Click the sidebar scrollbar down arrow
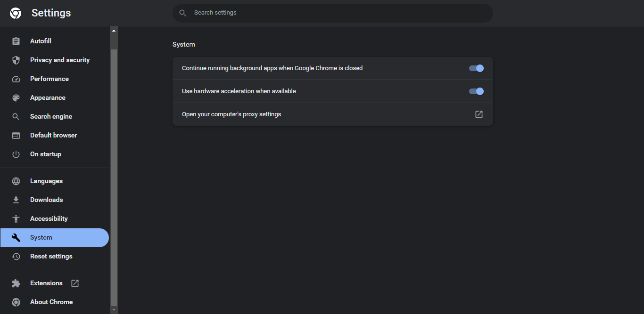 point(114,310)
